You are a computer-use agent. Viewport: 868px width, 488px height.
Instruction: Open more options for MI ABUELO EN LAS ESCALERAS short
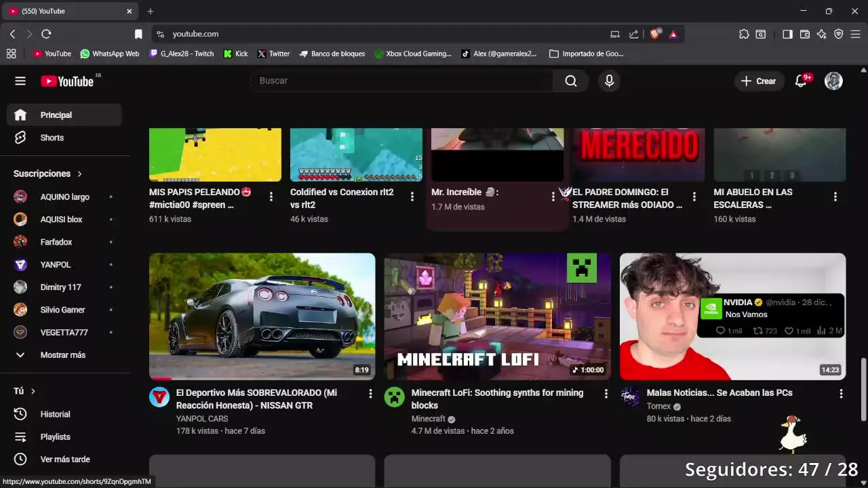click(835, 197)
